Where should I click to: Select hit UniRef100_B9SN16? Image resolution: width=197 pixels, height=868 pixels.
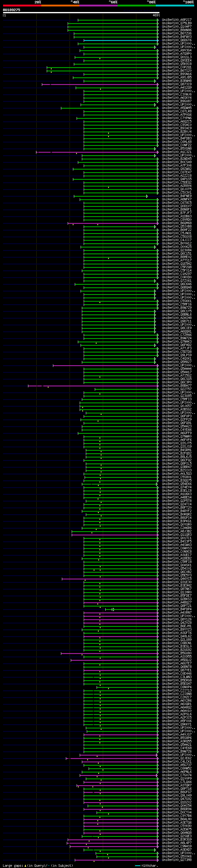click(x=177, y=74)
